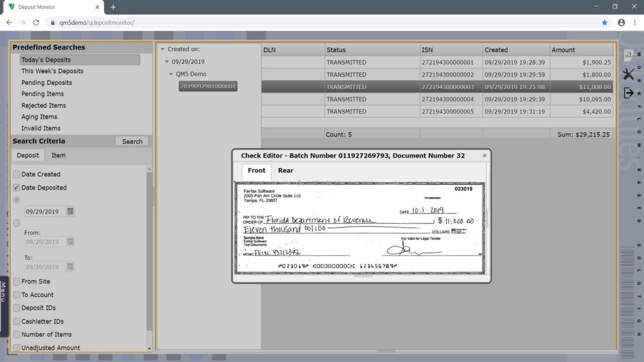Bookmark this page with star icon

pyautogui.click(x=604, y=23)
